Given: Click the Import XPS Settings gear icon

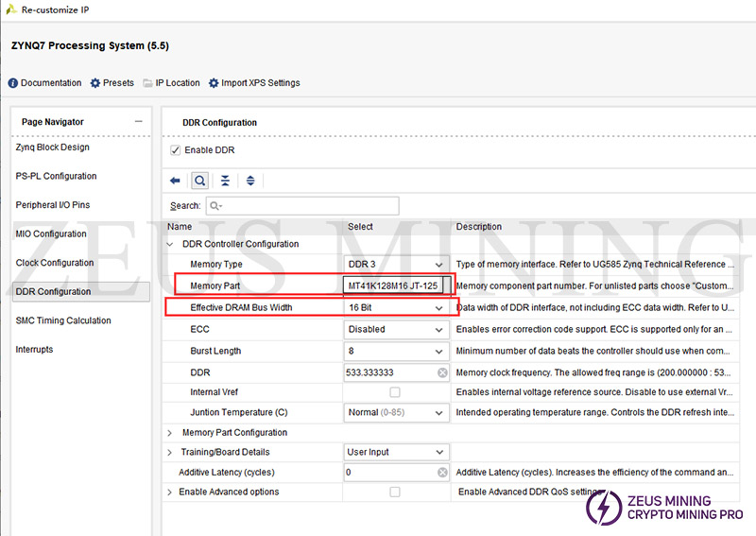Looking at the screenshot, I should 214,83.
